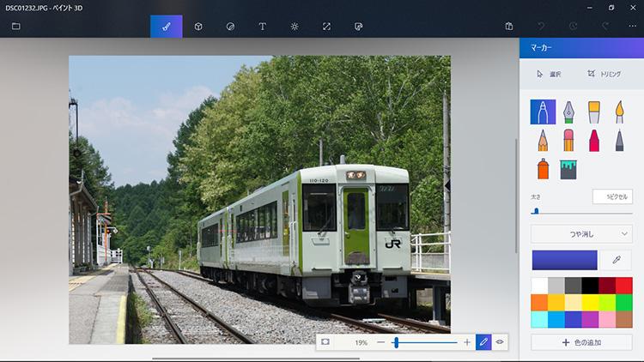
Task: Open the つや消し material dropdown
Action: point(581,233)
